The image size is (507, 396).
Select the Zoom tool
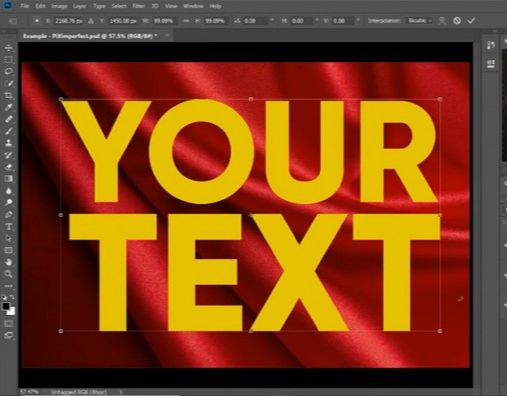click(9, 274)
